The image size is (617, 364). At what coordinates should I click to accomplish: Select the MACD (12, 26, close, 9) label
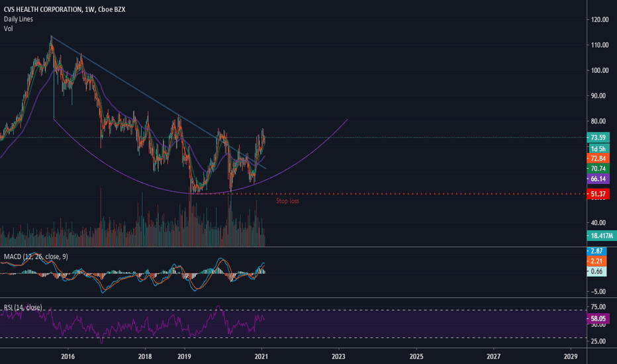click(36, 257)
